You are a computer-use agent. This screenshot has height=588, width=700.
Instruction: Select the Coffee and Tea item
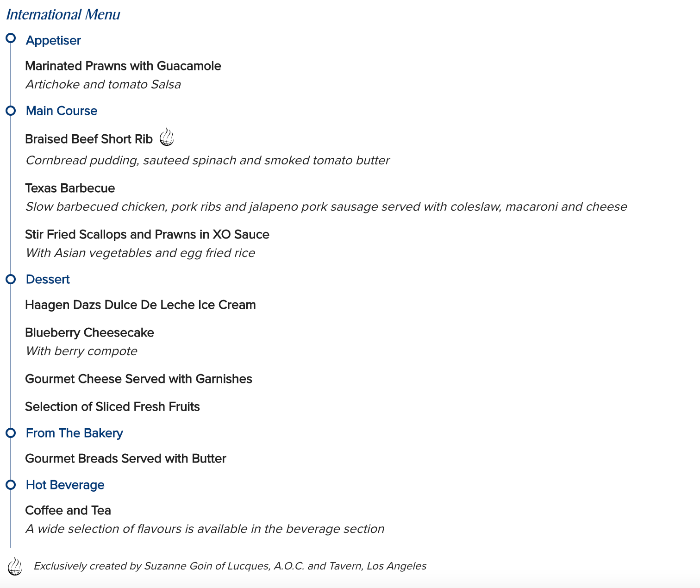[x=68, y=511]
